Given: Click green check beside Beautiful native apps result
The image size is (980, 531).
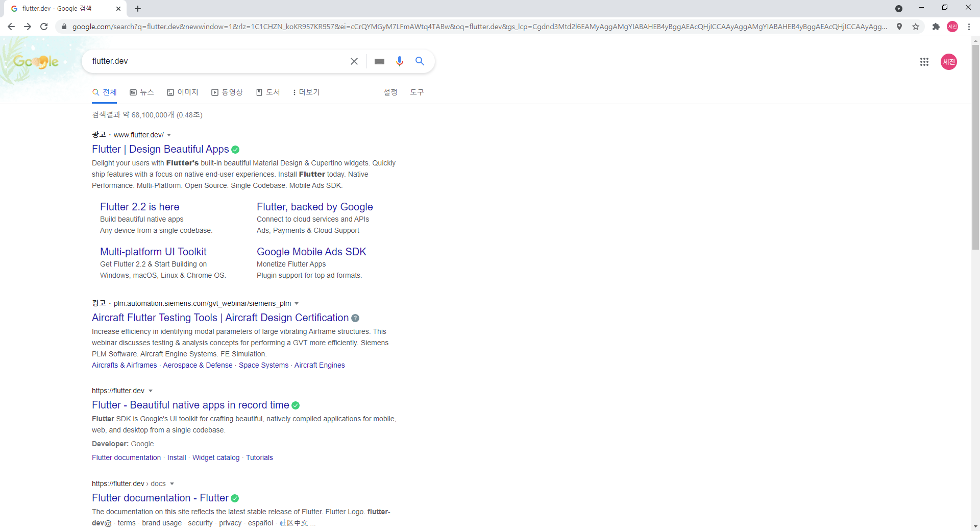Looking at the screenshot, I should (296, 405).
